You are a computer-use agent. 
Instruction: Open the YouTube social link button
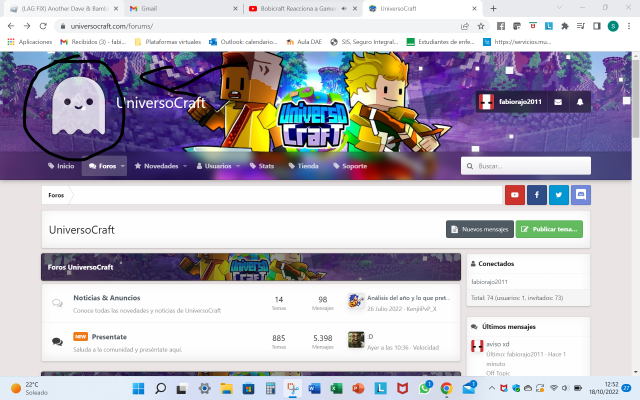(x=515, y=195)
